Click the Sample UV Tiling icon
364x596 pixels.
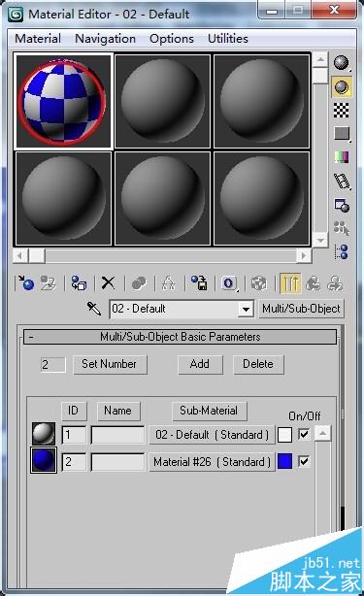pyautogui.click(x=342, y=133)
